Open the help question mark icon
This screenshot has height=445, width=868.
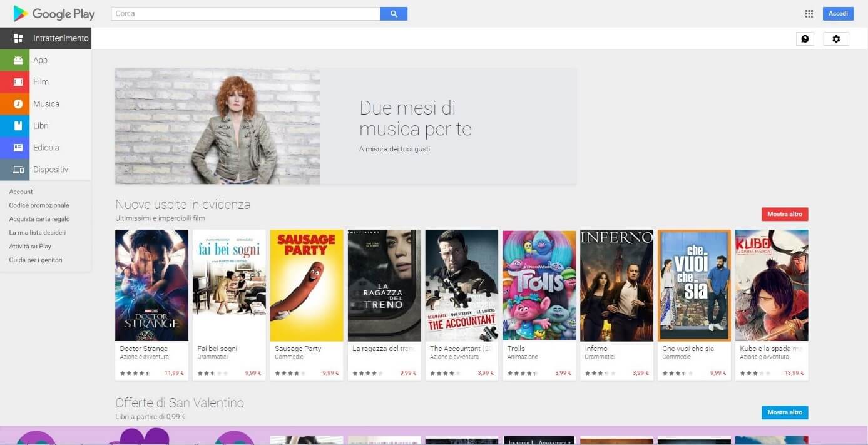click(x=805, y=39)
